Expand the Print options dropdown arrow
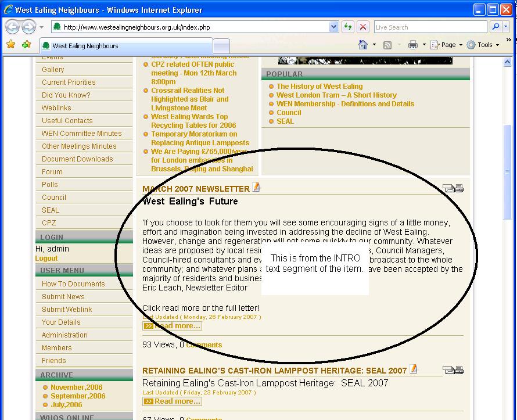517x420 pixels. 425,45
